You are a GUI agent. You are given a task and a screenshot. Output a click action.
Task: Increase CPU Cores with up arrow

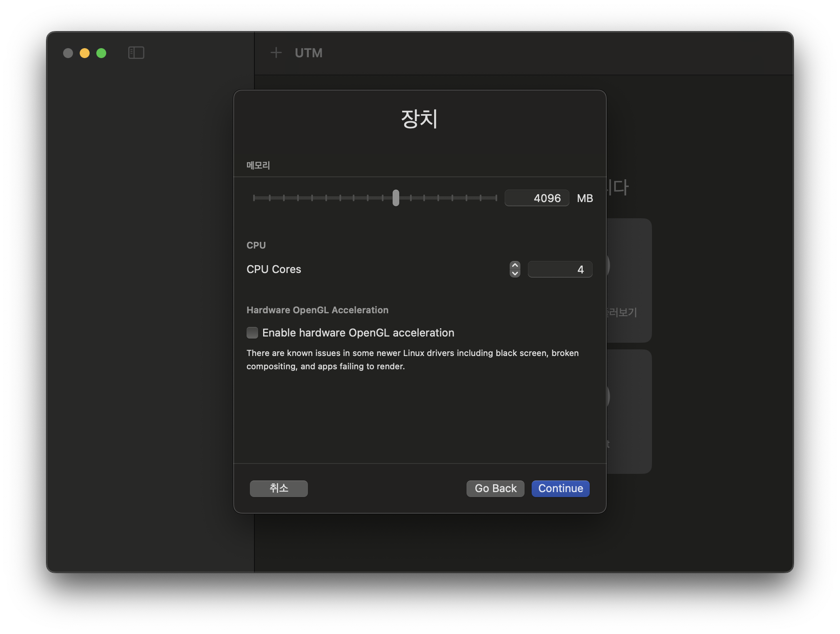(515, 266)
